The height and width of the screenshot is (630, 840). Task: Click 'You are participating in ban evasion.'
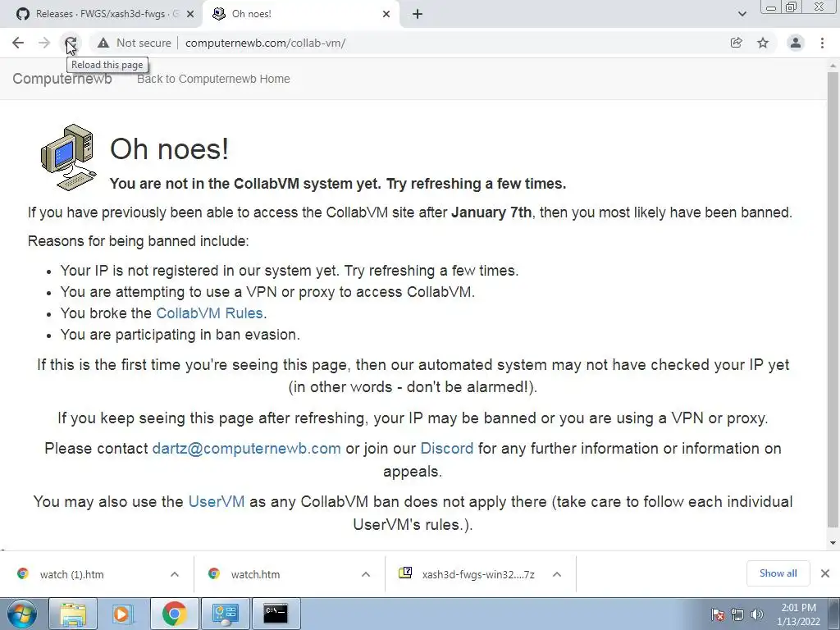coord(180,335)
